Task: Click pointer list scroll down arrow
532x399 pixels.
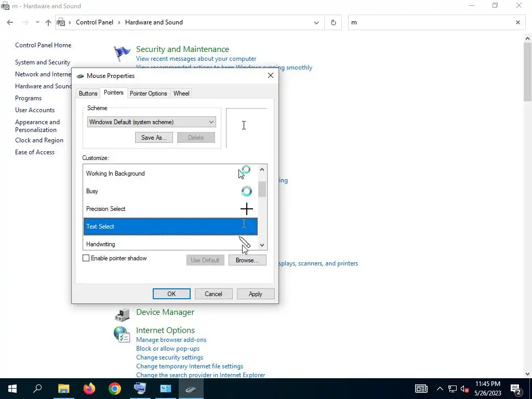Action: coord(262,245)
